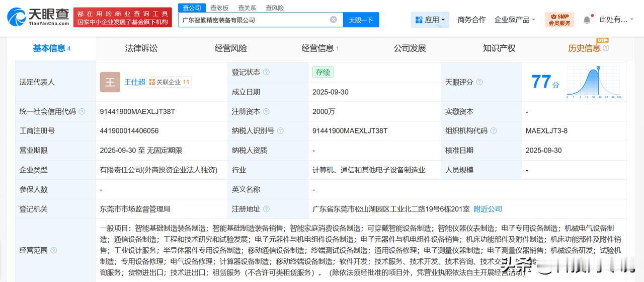This screenshot has height=282, width=644.
Task: Select the 法律诉讼 tab
Action: pos(141,48)
